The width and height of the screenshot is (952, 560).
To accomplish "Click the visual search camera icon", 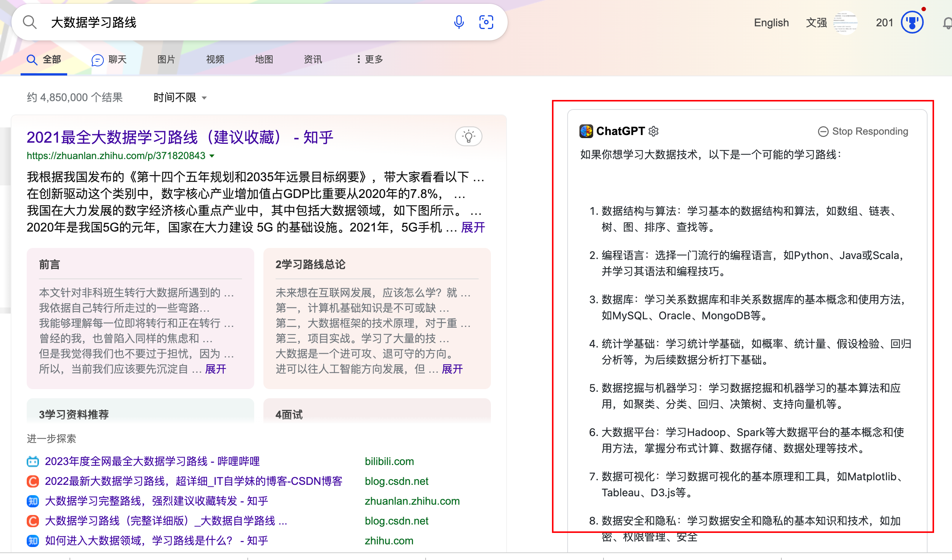I will (x=486, y=22).
